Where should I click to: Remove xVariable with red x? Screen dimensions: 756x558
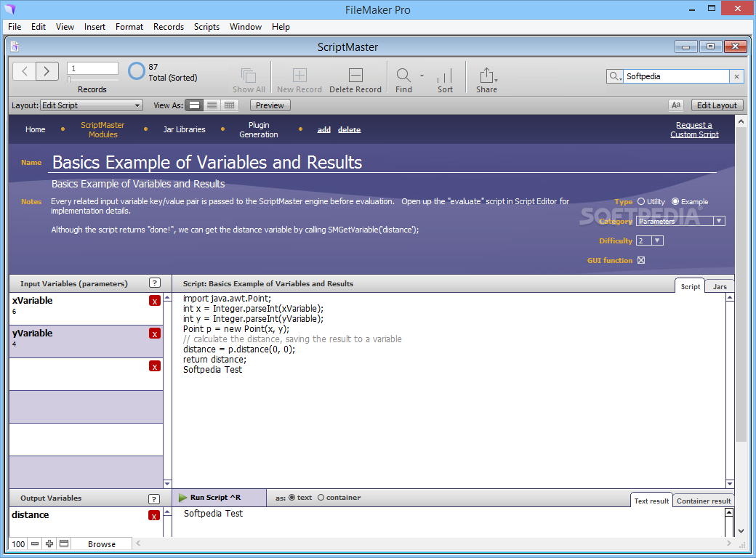click(x=155, y=302)
